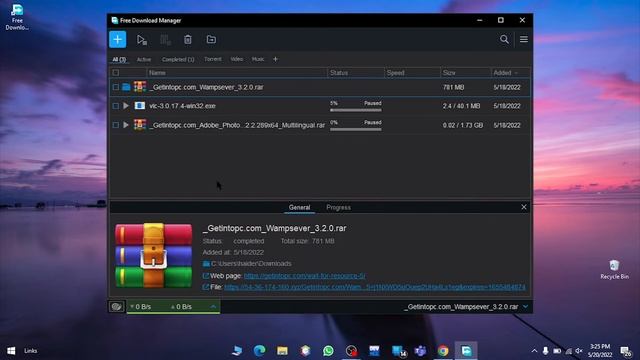Select the Adobe_Photo Multilingual.rar file name
Image resolution: width=640 pixels, height=360 pixels.
click(237, 125)
